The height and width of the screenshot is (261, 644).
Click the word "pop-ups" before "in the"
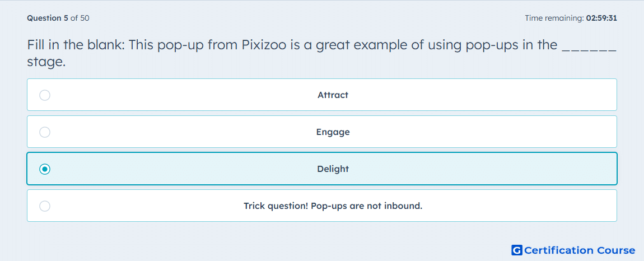pos(491,45)
